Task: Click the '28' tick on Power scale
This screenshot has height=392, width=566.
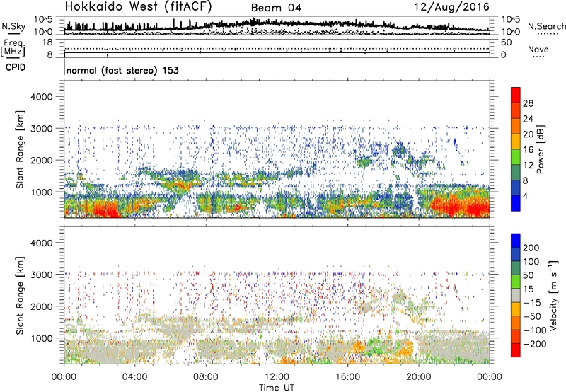Action: pyautogui.click(x=528, y=103)
